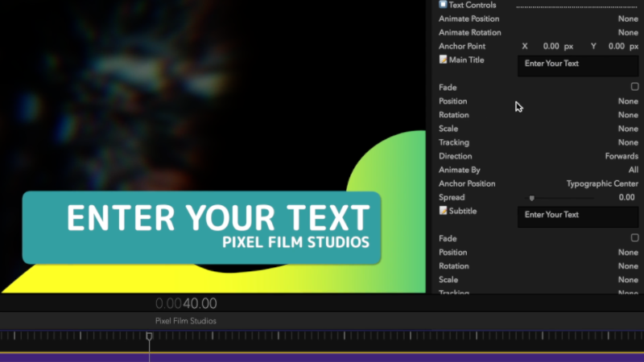Viewport: 644px width, 362px height.
Task: Enable the Fade checkbox under Main Title
Action: [634, 87]
